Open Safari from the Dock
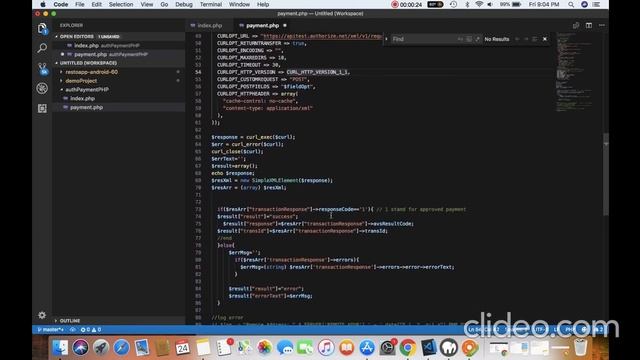Screen dimensions: 640x360 click(x=121, y=348)
